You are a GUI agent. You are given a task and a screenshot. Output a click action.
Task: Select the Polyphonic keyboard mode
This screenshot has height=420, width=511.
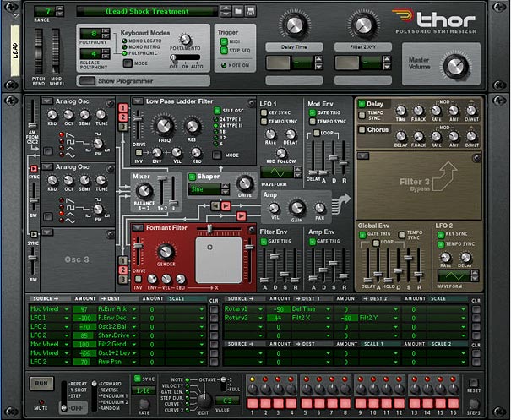(124, 53)
